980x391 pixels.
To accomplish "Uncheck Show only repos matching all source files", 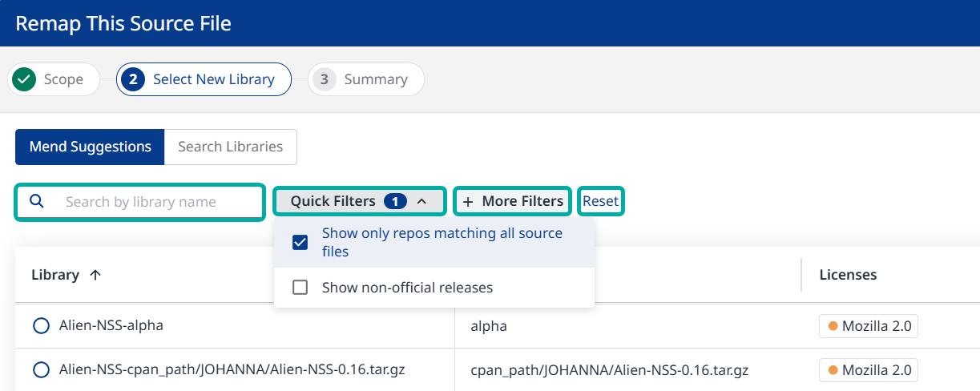I will coord(300,243).
